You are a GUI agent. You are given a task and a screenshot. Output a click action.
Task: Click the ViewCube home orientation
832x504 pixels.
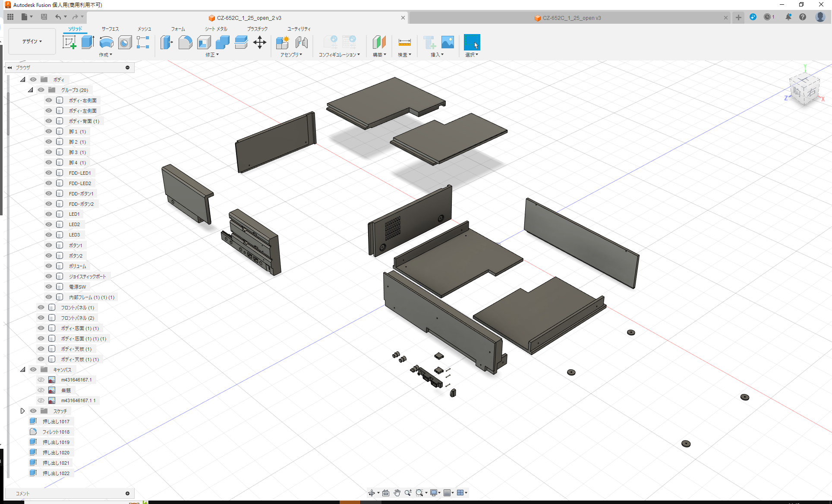(x=804, y=89)
